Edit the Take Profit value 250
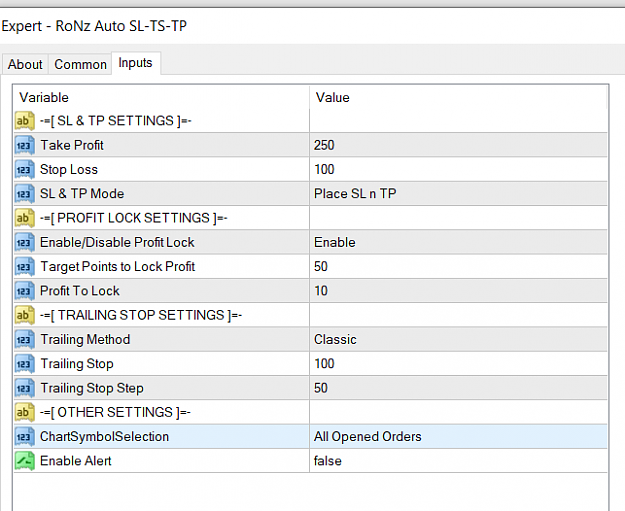The width and height of the screenshot is (625, 511). (458, 145)
